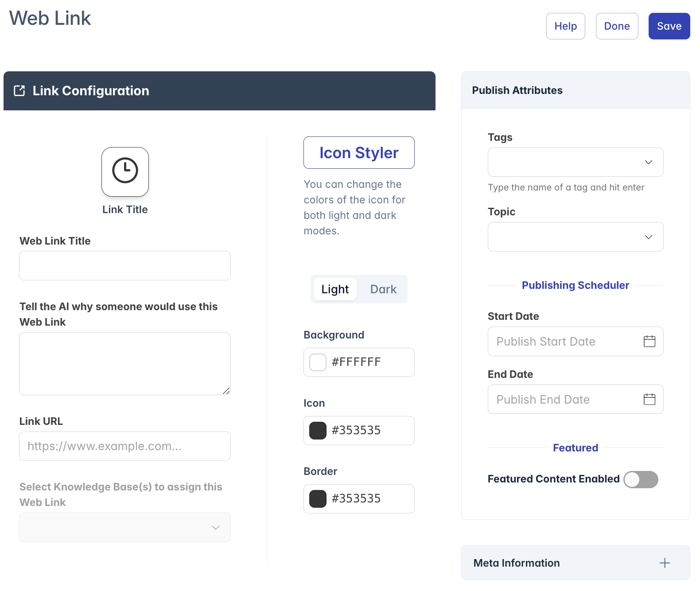The image size is (700, 591).
Task: Click the Link Configuration header title
Action: point(91,91)
